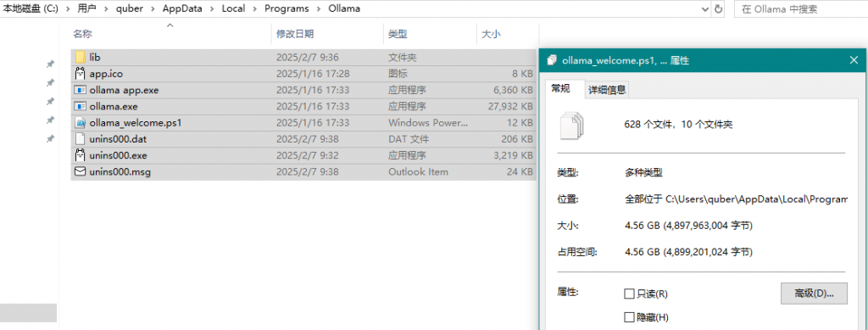Click the ollama_welcome.ps1 PowerShell script icon

point(80,122)
